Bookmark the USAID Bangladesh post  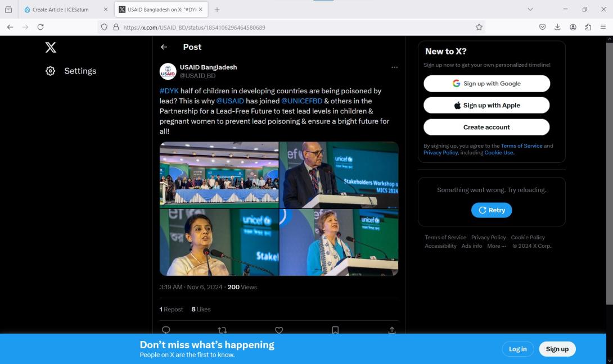pos(335,330)
